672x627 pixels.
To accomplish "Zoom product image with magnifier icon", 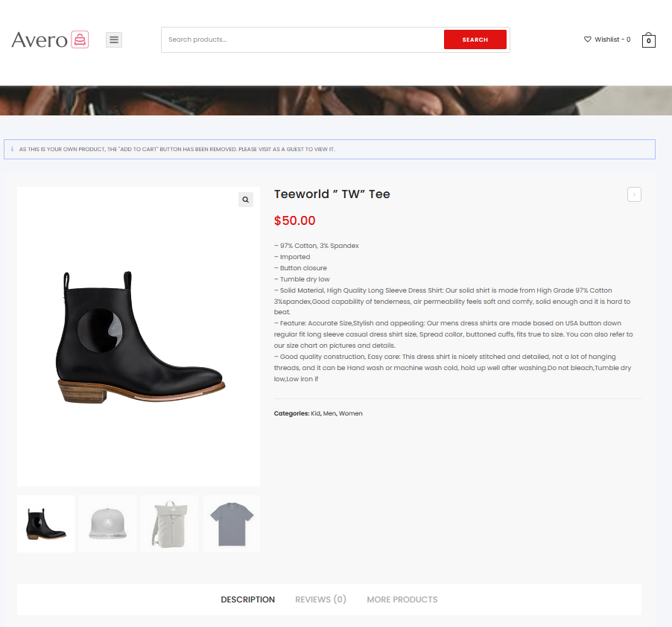I will [x=246, y=200].
